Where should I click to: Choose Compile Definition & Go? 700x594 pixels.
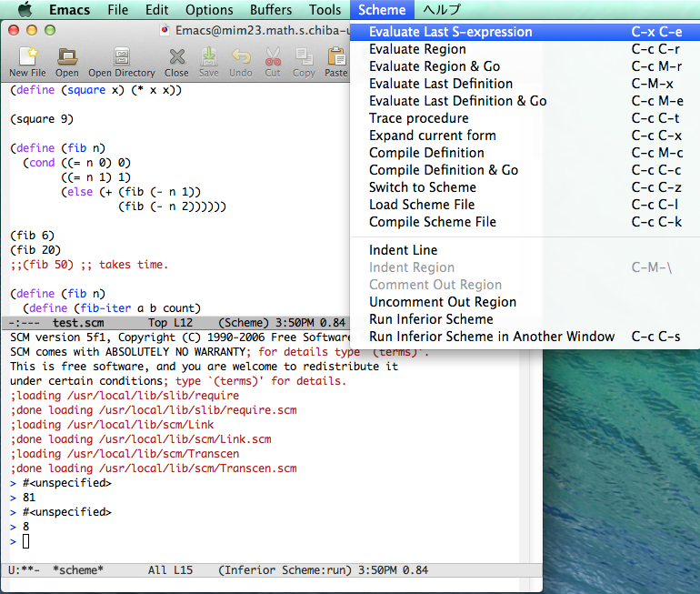525,170
